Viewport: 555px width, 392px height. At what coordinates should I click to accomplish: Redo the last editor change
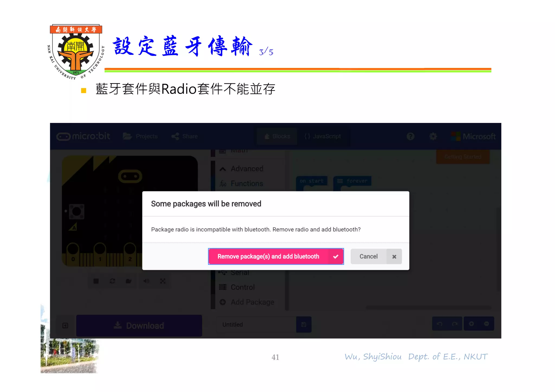(x=455, y=324)
